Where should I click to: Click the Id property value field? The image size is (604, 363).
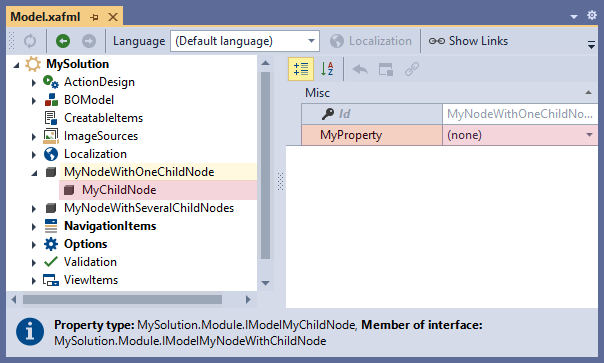coord(520,114)
